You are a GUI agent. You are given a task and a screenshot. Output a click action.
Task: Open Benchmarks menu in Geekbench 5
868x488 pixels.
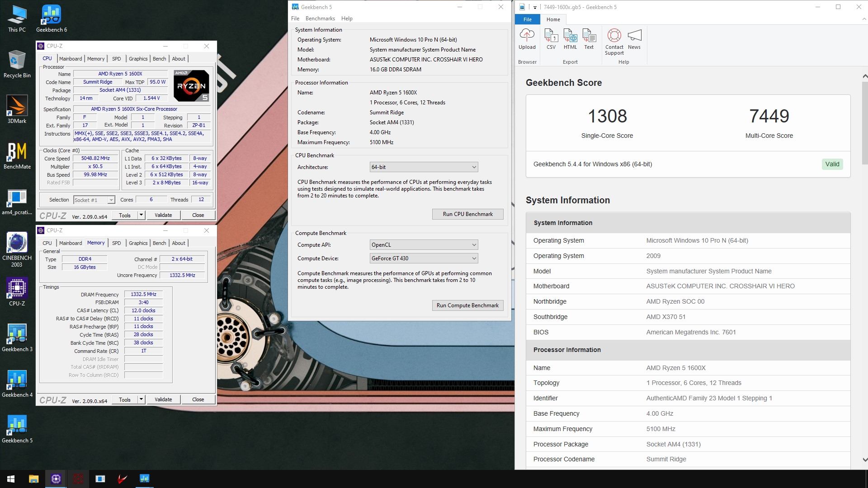[320, 19]
